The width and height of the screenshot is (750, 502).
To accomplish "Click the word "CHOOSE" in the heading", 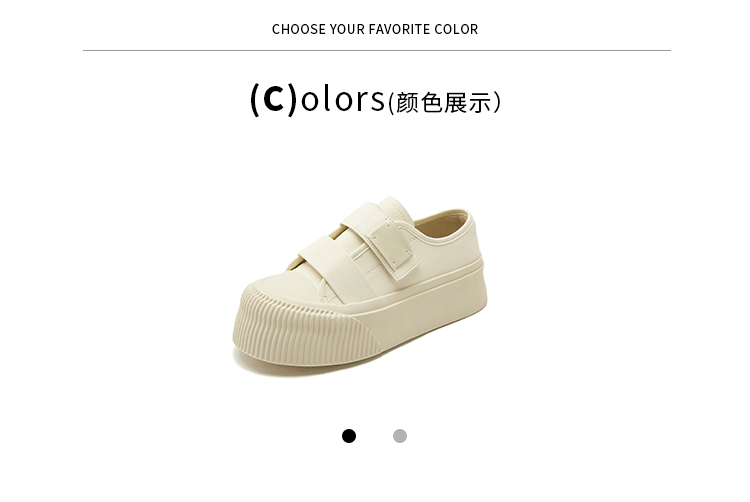I will (297, 29).
